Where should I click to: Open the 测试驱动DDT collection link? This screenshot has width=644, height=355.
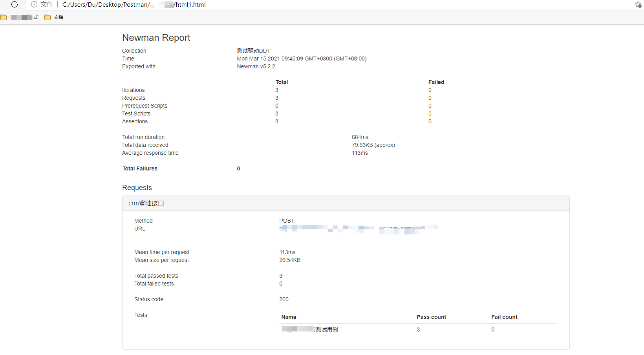253,51
